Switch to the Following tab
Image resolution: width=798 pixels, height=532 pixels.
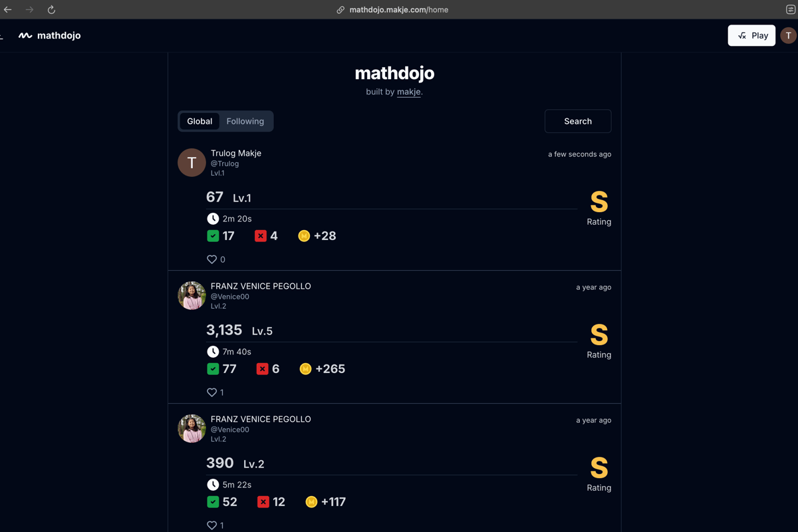[x=245, y=121]
